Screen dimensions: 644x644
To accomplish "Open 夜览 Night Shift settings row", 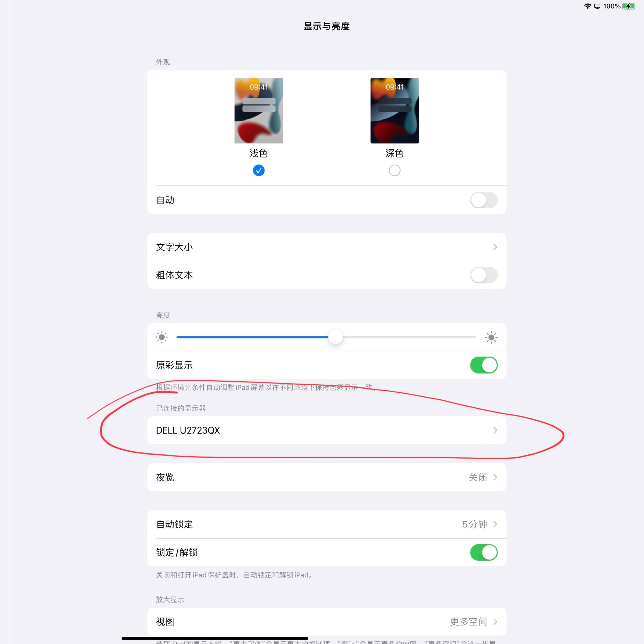I will point(327,477).
